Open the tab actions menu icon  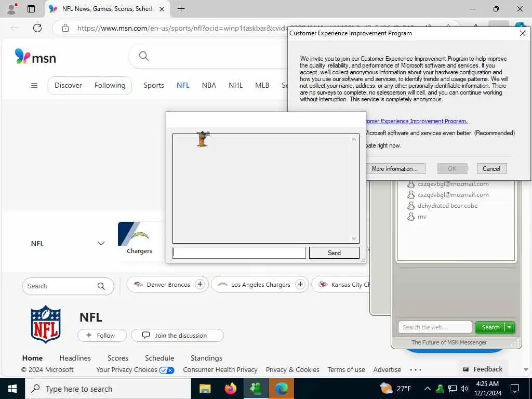pyautogui.click(x=31, y=9)
